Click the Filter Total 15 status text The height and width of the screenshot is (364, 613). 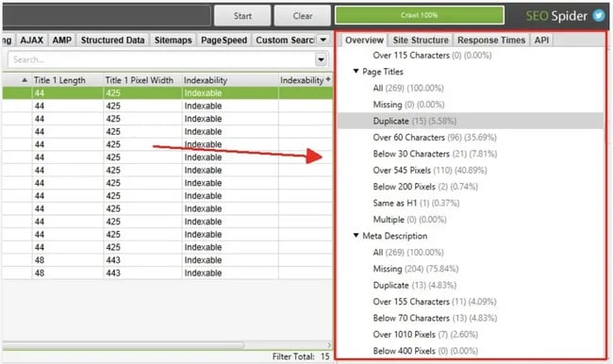pyautogui.click(x=301, y=356)
